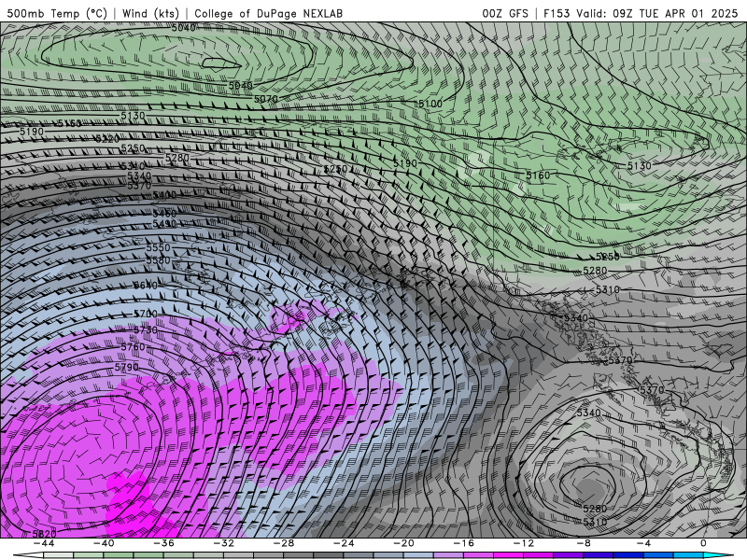
Task: Click the 5640 contour label
Action: (x=146, y=286)
